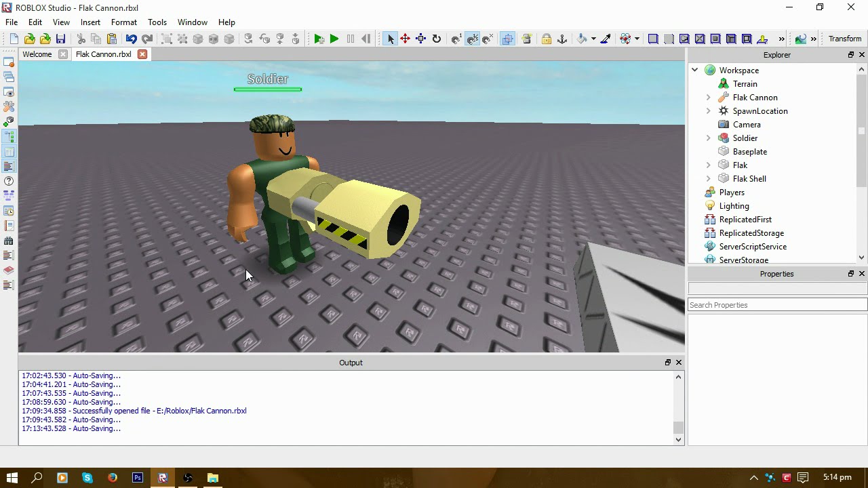Expand the Flak node
Image resolution: width=868 pixels, height=488 pixels.
coord(709,165)
